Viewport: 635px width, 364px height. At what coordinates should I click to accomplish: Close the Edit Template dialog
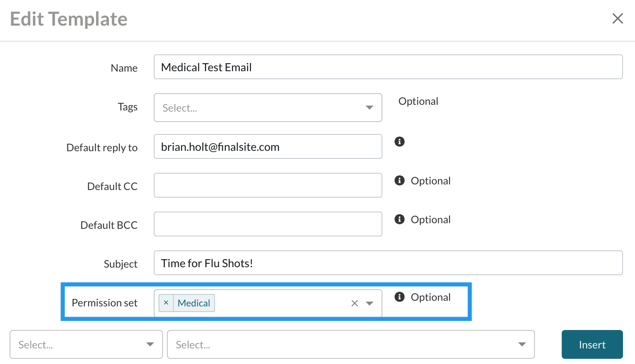point(617,18)
